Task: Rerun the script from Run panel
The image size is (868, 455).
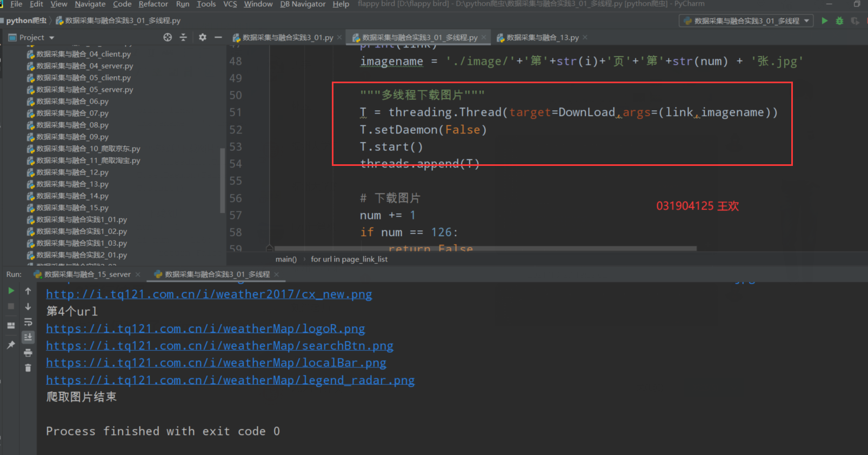Action: 11,291
